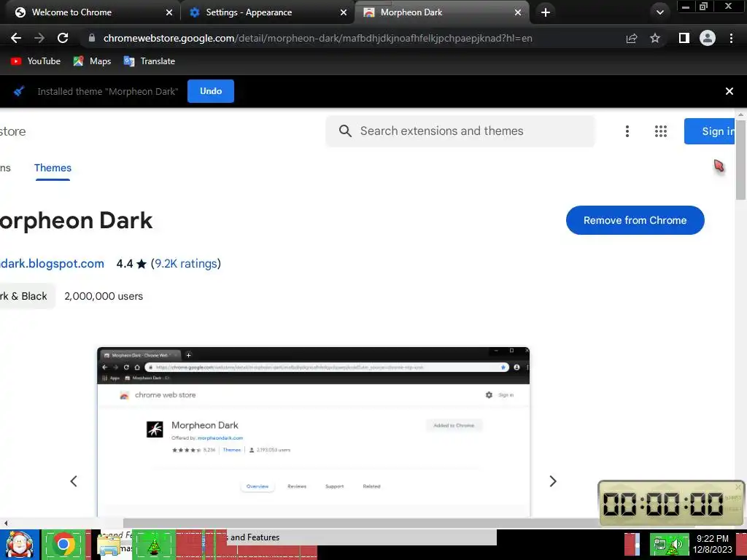Close the Settings - Appearance tab
The width and height of the screenshot is (747, 560).
[344, 12]
